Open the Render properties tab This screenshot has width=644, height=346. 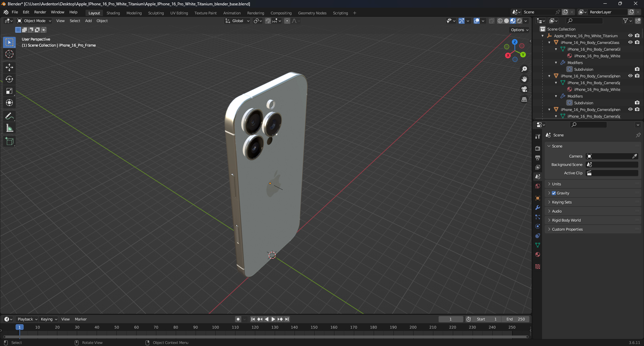[538, 148]
